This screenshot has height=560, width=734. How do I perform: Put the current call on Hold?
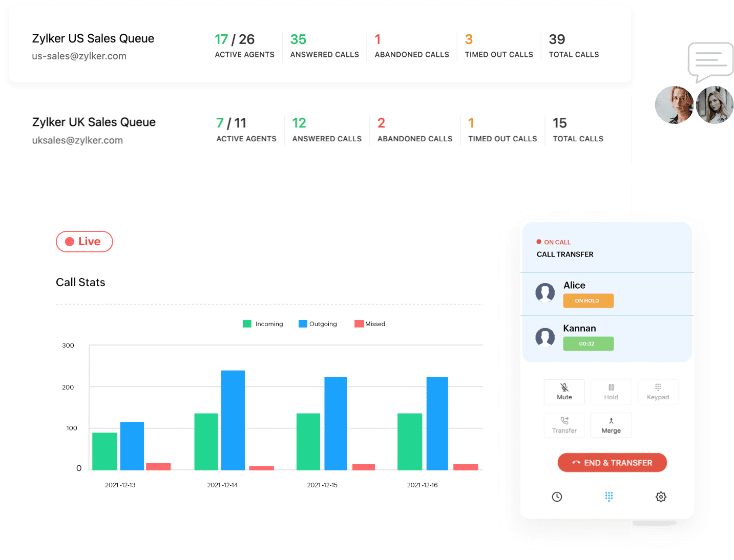(x=611, y=392)
